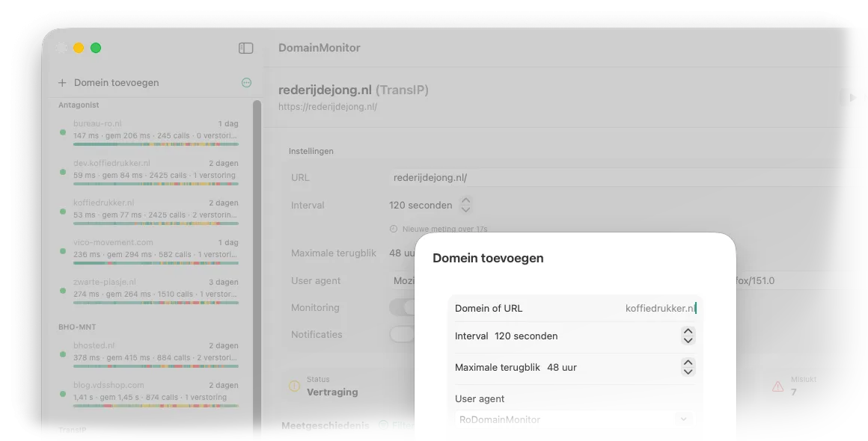Toggle the Monitoring switch
868x441 pixels.
click(x=402, y=307)
